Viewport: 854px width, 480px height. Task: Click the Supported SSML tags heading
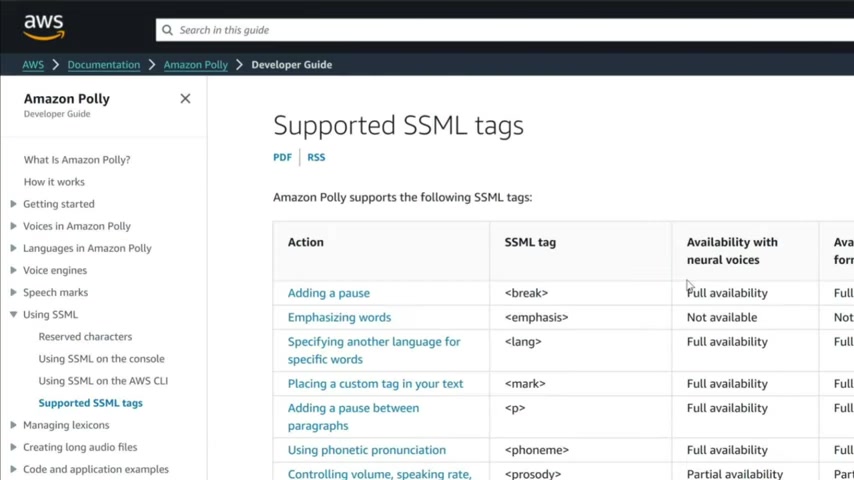(398, 125)
